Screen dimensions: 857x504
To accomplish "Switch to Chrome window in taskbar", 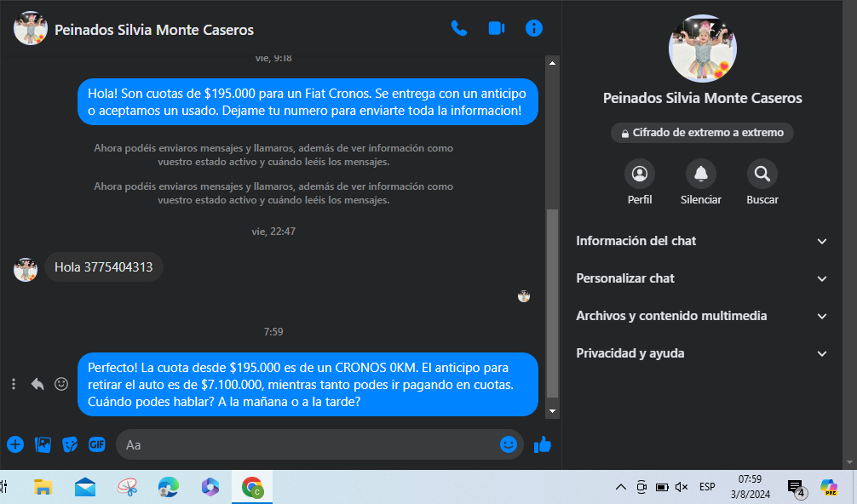I will click(x=252, y=486).
